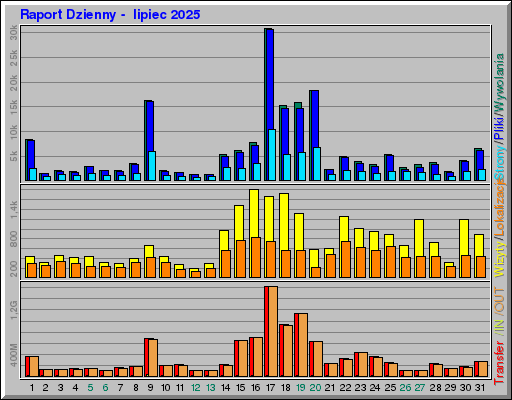Click the 15k axis label

click(x=14, y=107)
